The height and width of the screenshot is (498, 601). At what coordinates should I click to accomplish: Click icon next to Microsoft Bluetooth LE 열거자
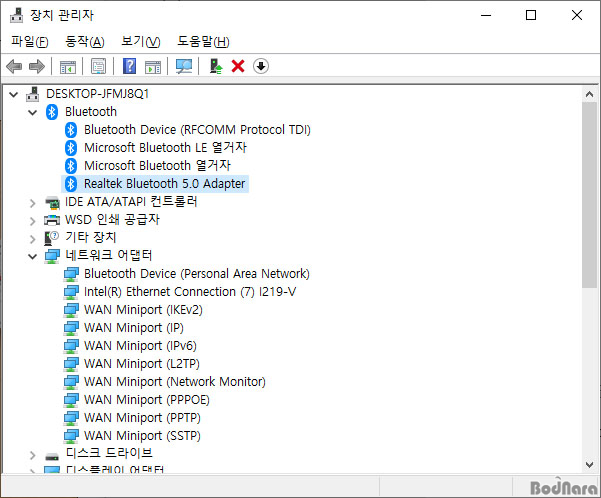[71, 148]
